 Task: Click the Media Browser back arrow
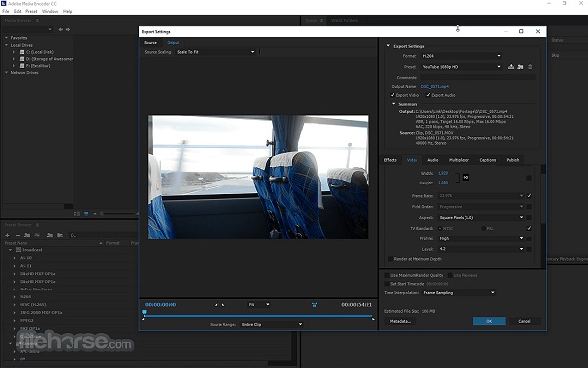click(61, 29)
